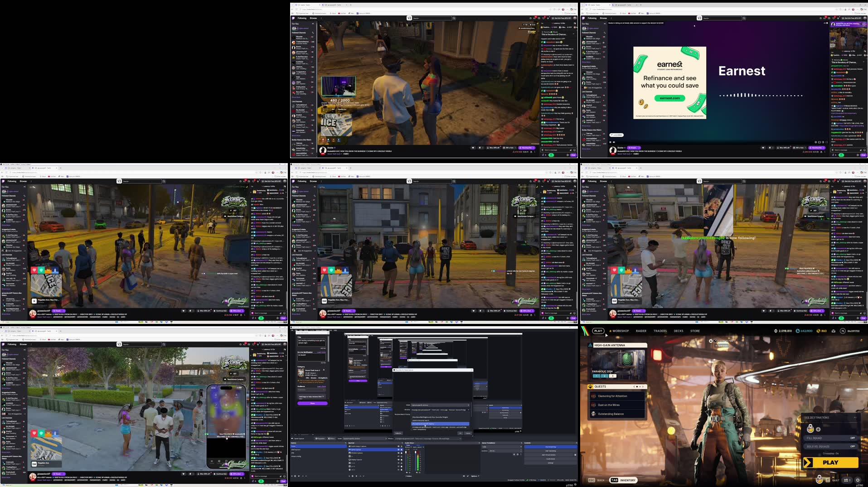
Task: Toggle visibility of Window Capture source
Action: point(398,453)
